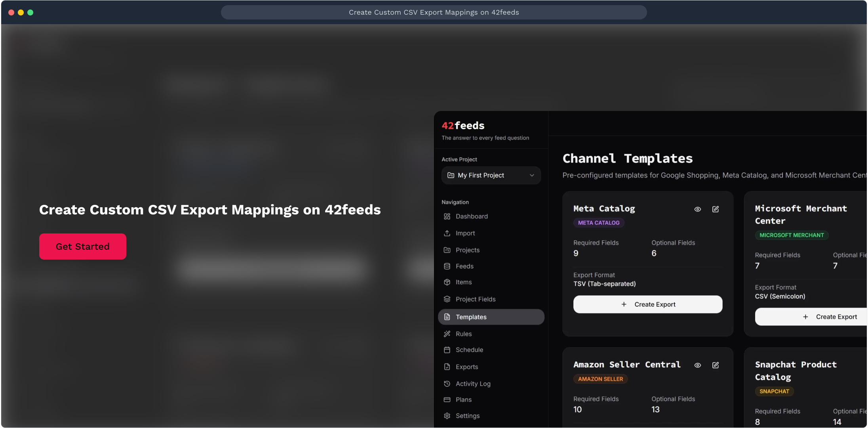Screen dimensions: 868x428
Task: Open Settings from the sidebar
Action: pos(467,416)
